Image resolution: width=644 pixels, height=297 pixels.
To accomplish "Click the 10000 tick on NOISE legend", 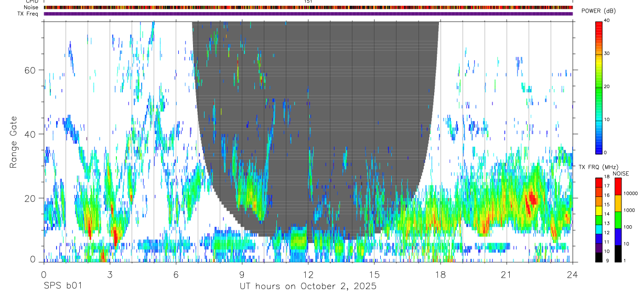I will click(631, 193).
